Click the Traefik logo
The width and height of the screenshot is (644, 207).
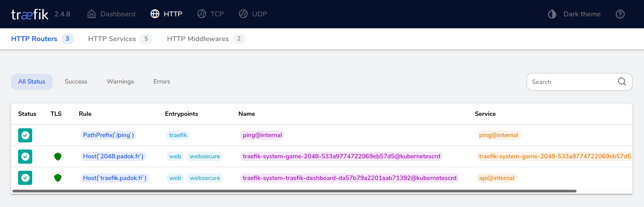point(30,14)
